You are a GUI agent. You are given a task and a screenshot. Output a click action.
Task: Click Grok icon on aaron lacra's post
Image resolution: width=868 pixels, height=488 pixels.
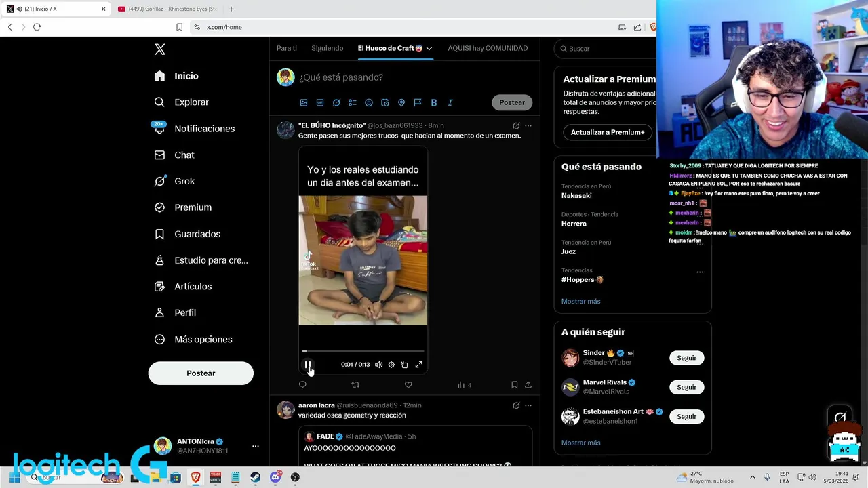click(516, 405)
